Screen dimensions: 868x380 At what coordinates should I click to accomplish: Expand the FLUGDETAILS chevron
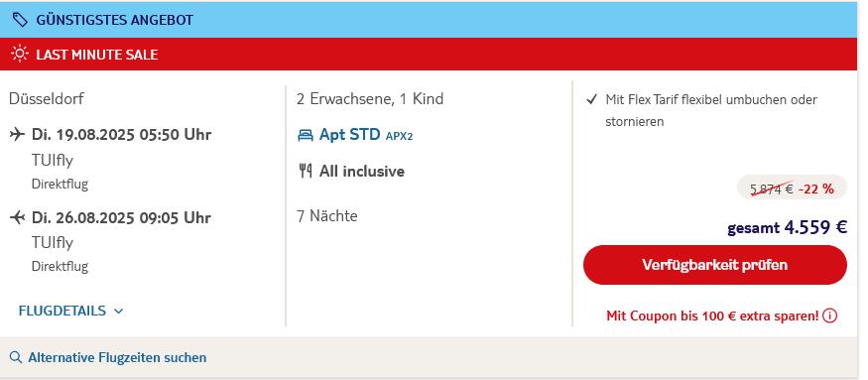[118, 312]
